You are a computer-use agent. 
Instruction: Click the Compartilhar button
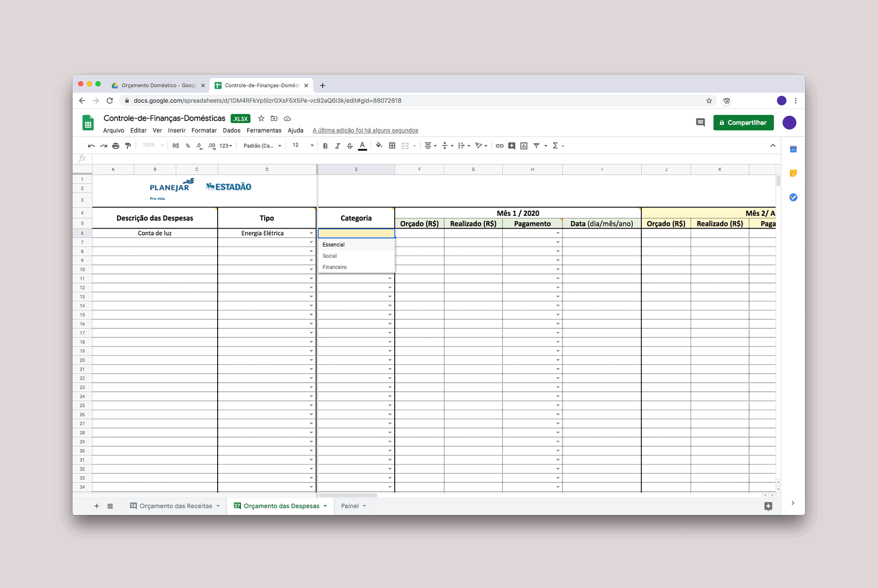pyautogui.click(x=743, y=123)
